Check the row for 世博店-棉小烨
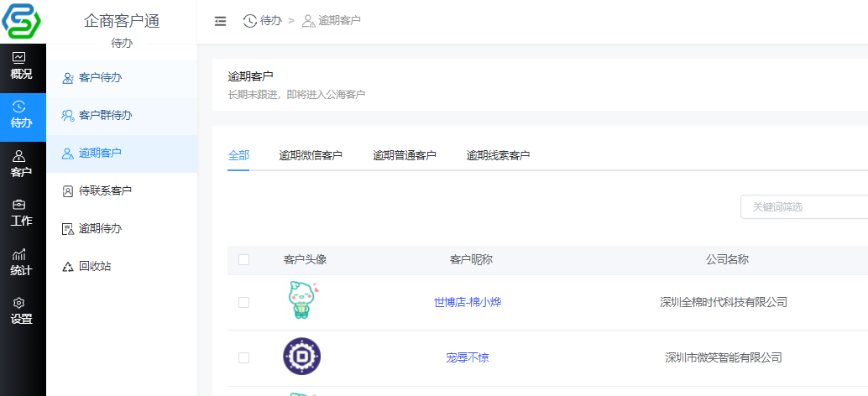The height and width of the screenshot is (396, 868). point(243,303)
